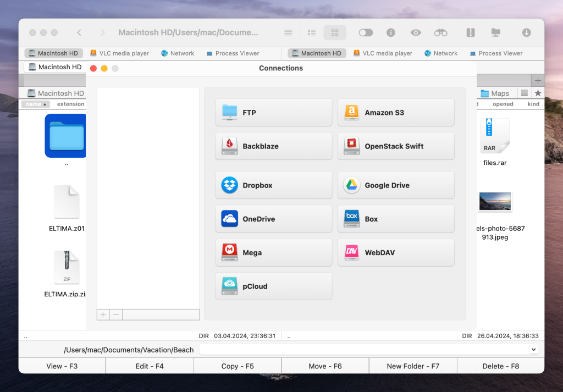Open the Maps folder path dropdown

[495, 93]
